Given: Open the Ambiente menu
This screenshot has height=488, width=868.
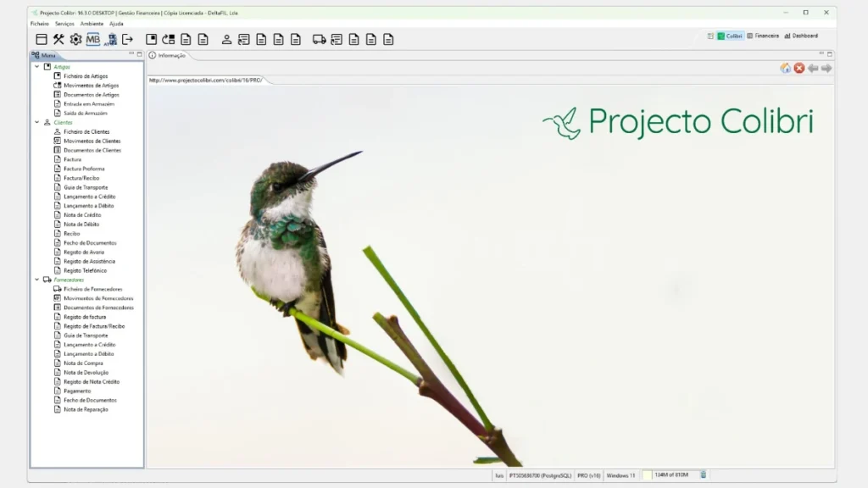Looking at the screenshot, I should coord(92,24).
